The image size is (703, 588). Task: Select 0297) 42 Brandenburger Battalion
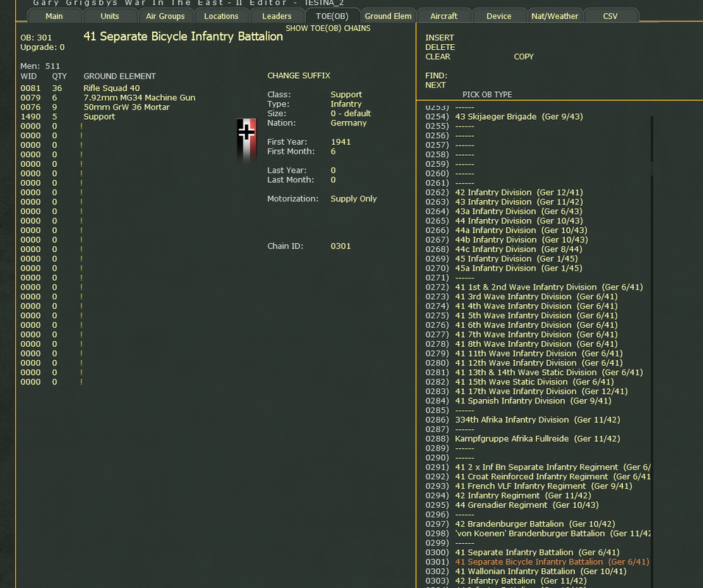click(520, 523)
